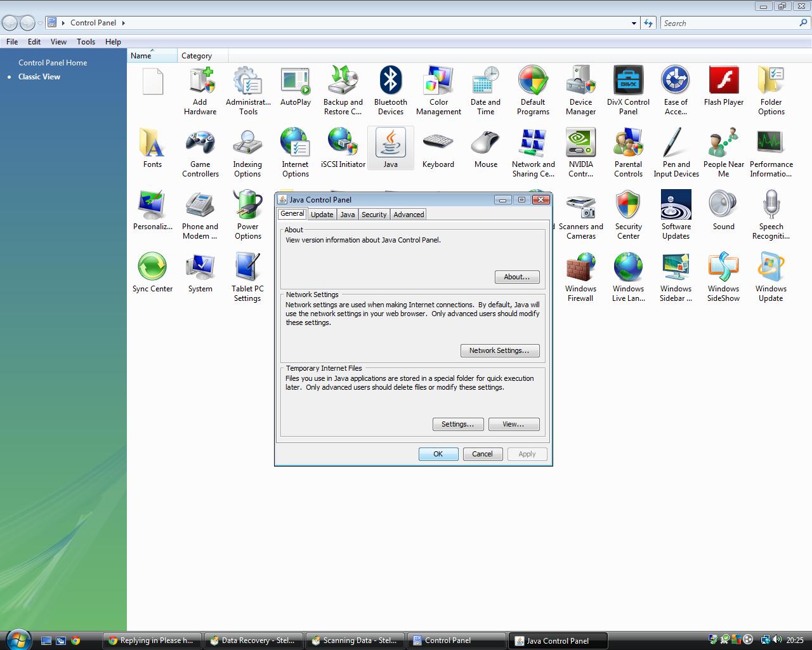Image resolution: width=812 pixels, height=650 pixels.
Task: Open NVIDIA Control Panel icon
Action: 580,153
